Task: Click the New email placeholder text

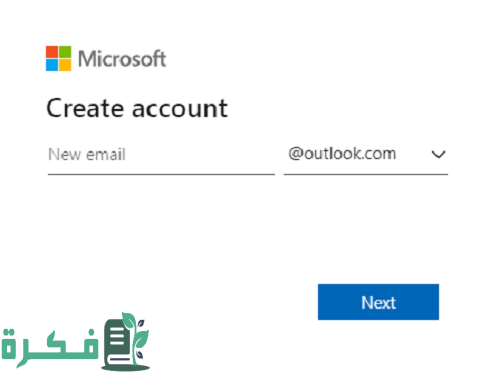Action: coord(87,154)
